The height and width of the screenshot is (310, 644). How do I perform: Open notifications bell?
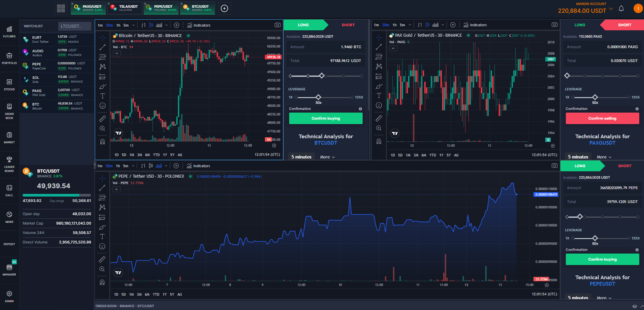(x=621, y=8)
